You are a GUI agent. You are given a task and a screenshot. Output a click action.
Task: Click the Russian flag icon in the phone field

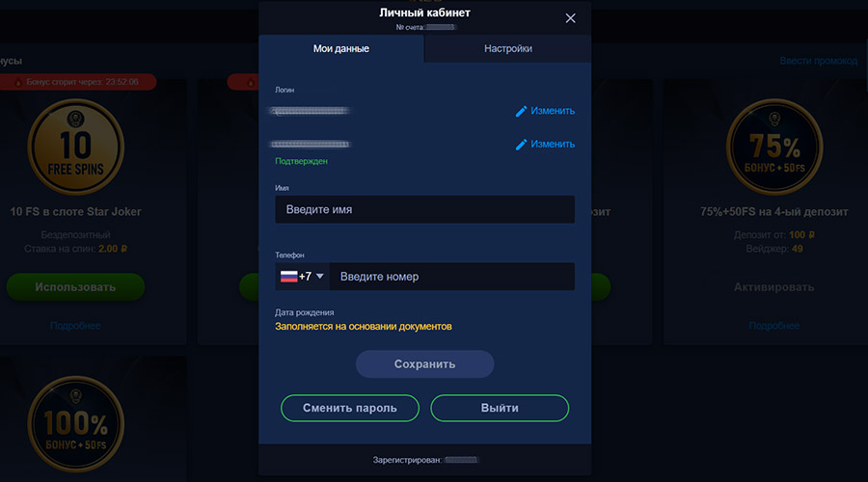[288, 277]
